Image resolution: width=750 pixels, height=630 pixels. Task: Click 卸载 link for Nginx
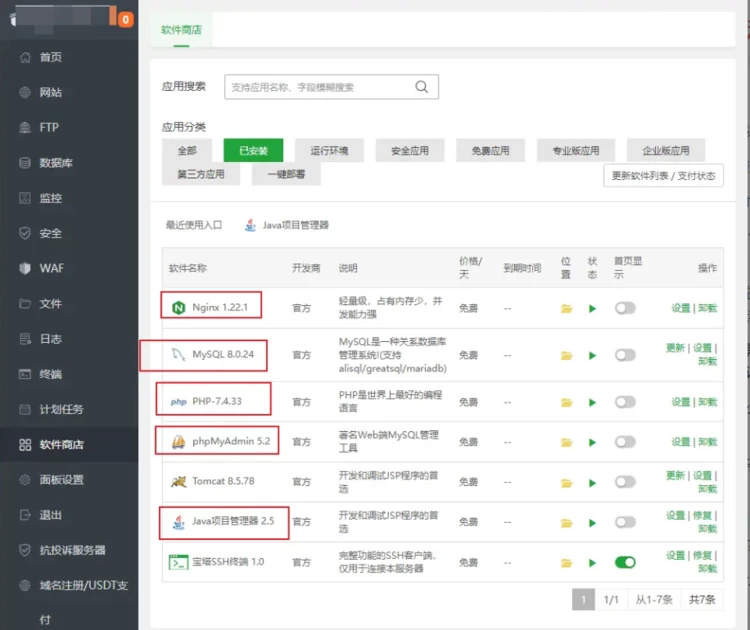pos(708,309)
